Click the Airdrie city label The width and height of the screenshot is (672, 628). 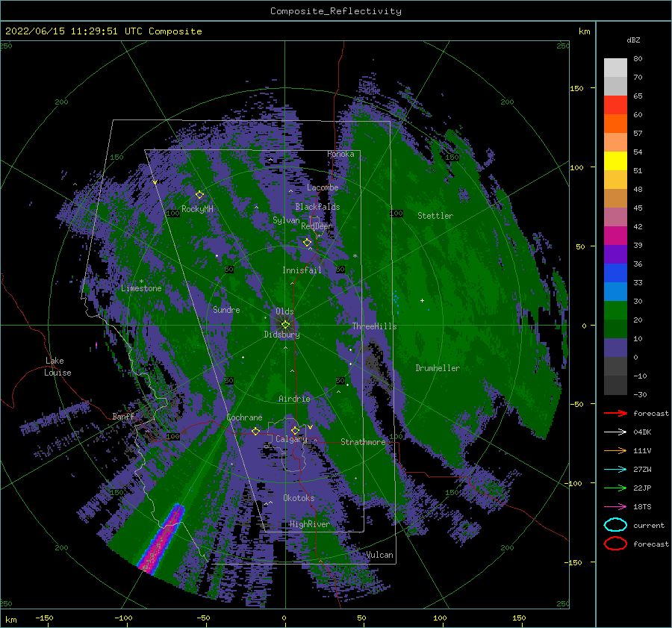tap(294, 399)
